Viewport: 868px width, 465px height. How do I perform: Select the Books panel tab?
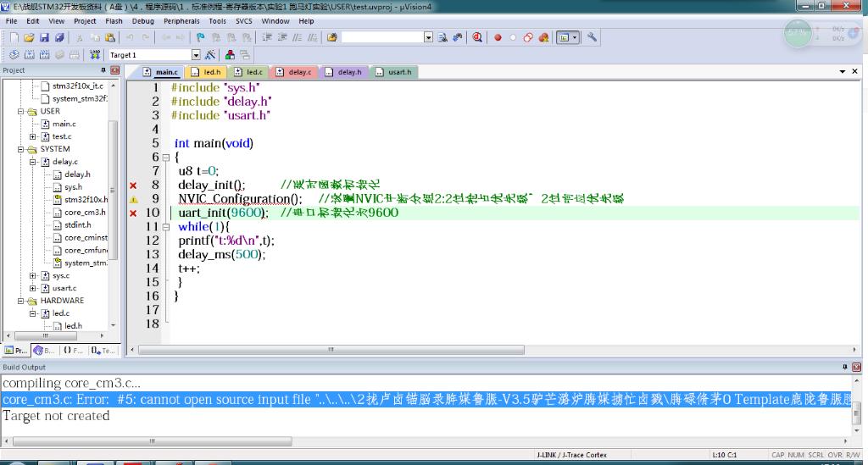coord(44,351)
